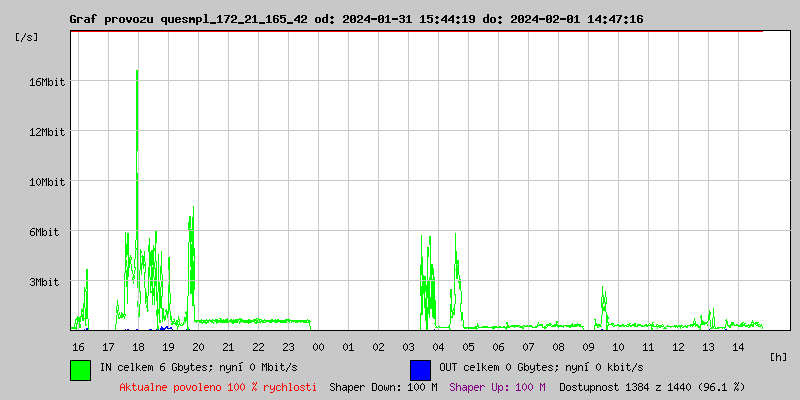Select the 3Mbit y-axis label
This screenshot has height=400, width=800.
tap(46, 282)
